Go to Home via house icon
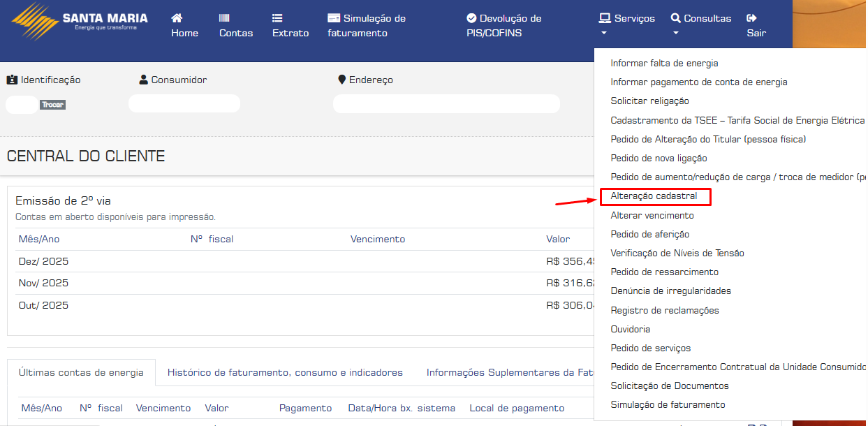Image resolution: width=868 pixels, height=426 pixels. (x=177, y=18)
